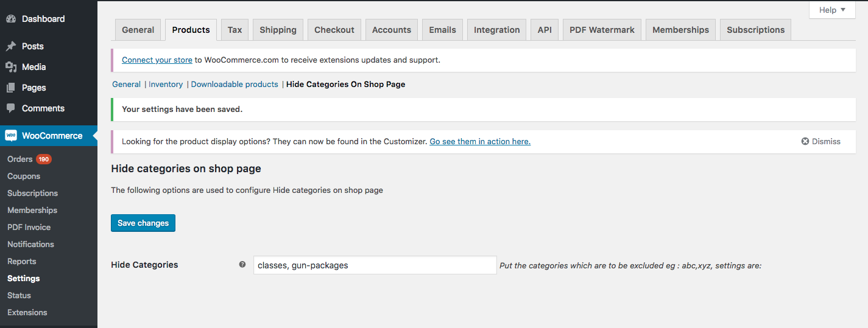Expand the Help dropdown panel

(x=832, y=10)
